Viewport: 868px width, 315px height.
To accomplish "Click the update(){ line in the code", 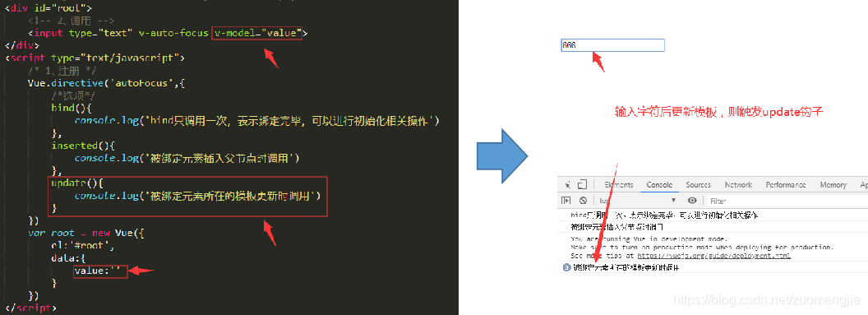I will (x=77, y=183).
